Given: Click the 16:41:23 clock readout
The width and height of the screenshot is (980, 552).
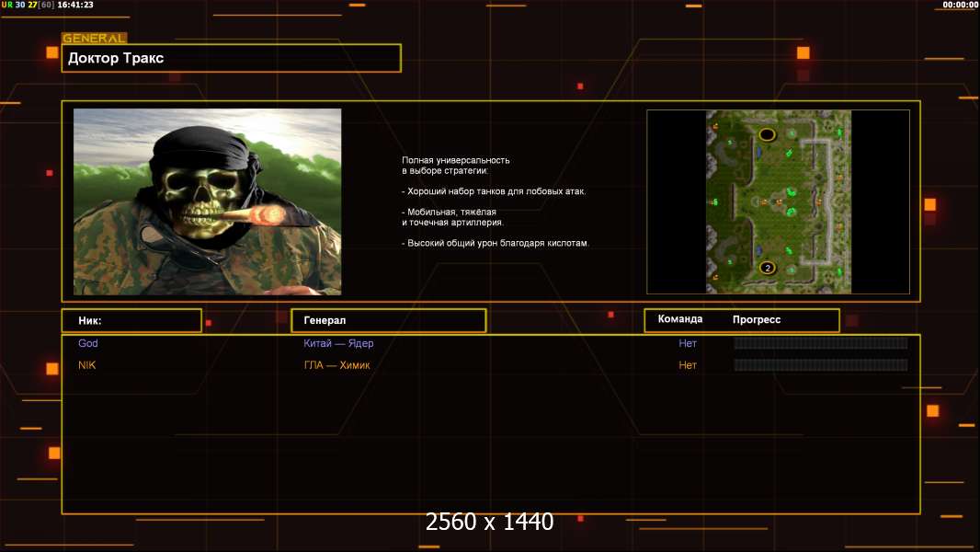Looking at the screenshot, I should pyautogui.click(x=75, y=5).
